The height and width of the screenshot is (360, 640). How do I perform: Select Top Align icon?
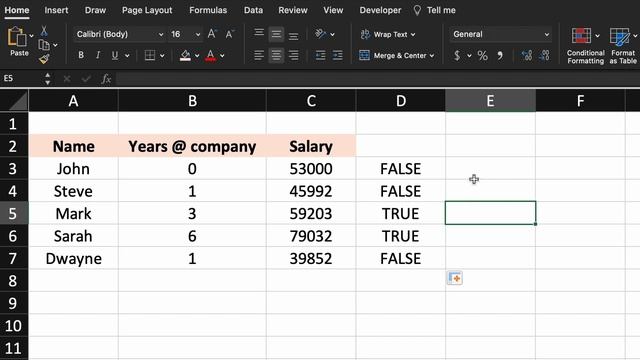(x=259, y=33)
